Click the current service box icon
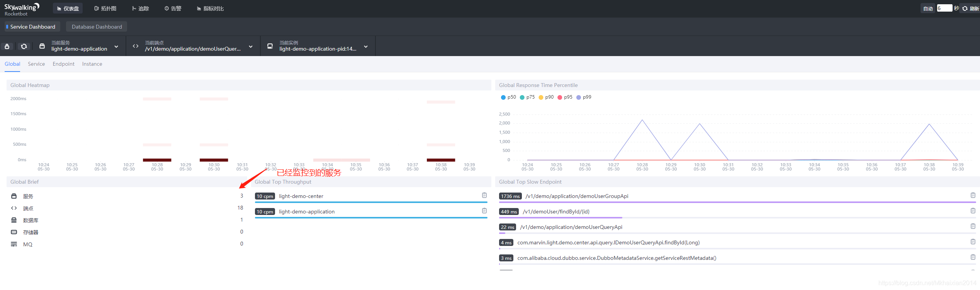Viewport: 980px width, 290px height. click(x=42, y=46)
